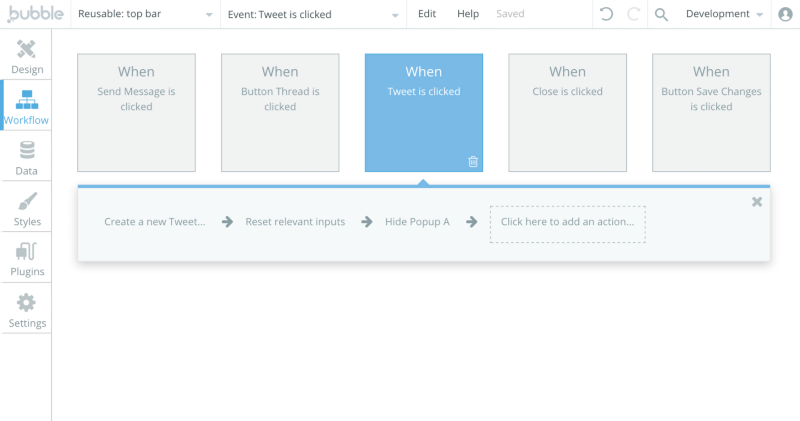This screenshot has height=421, width=800.
Task: Delete the Tweet is clicked event
Action: pyautogui.click(x=473, y=162)
